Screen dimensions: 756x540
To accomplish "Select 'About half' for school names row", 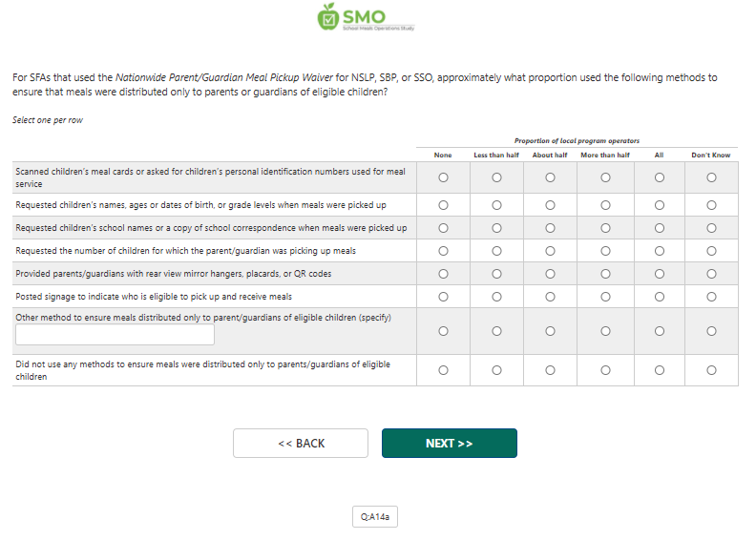I will [550, 228].
